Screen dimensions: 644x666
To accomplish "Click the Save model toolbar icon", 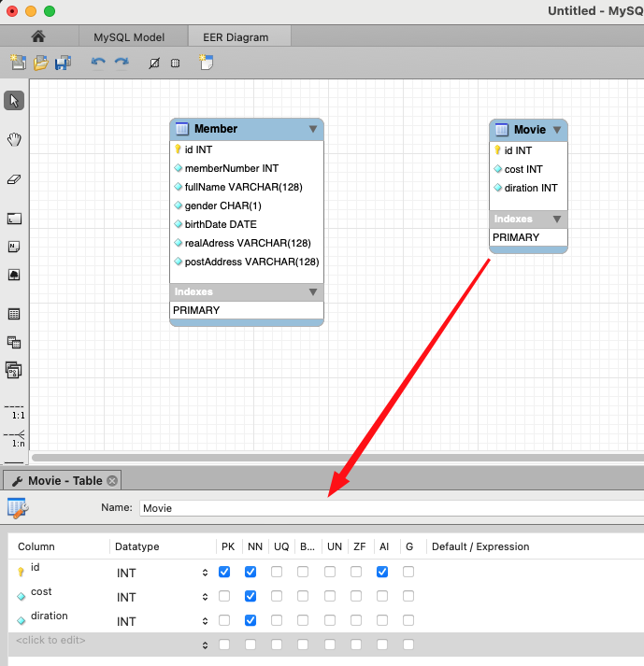I will point(63,63).
